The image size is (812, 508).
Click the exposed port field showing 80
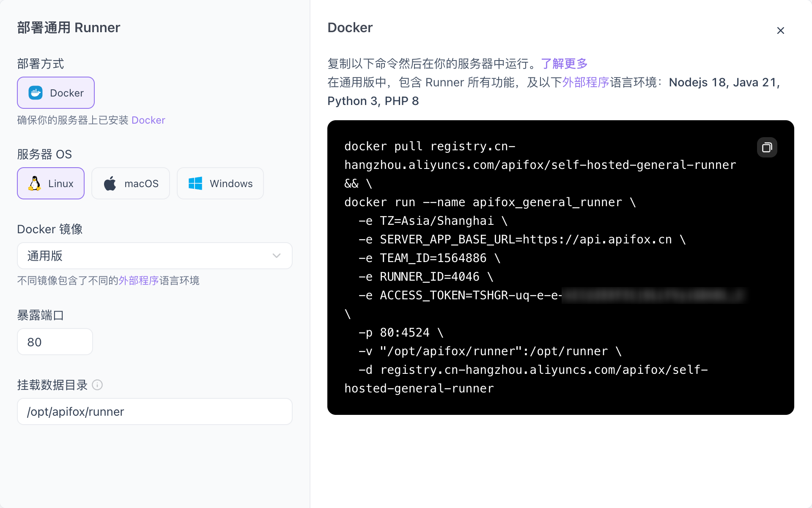pyautogui.click(x=55, y=342)
